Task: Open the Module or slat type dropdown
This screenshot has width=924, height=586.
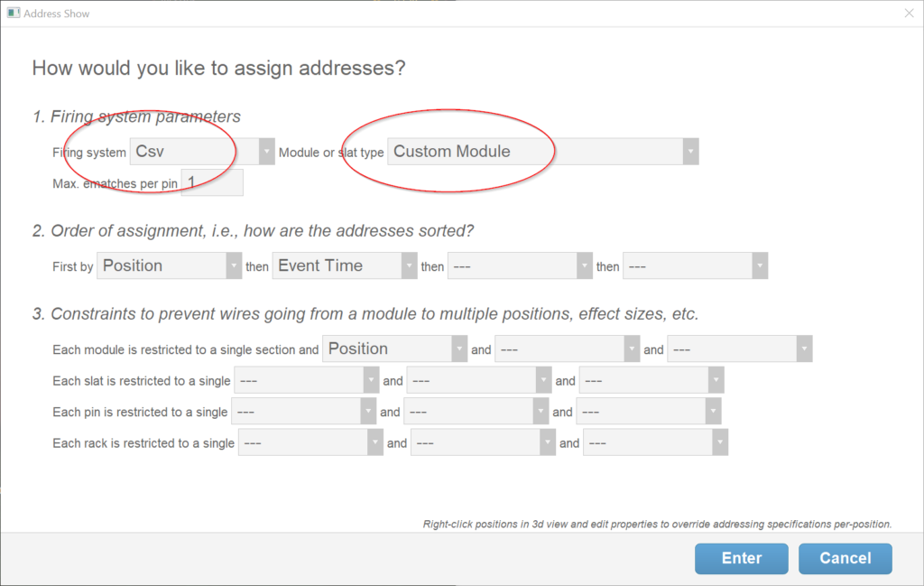Action: (x=542, y=152)
